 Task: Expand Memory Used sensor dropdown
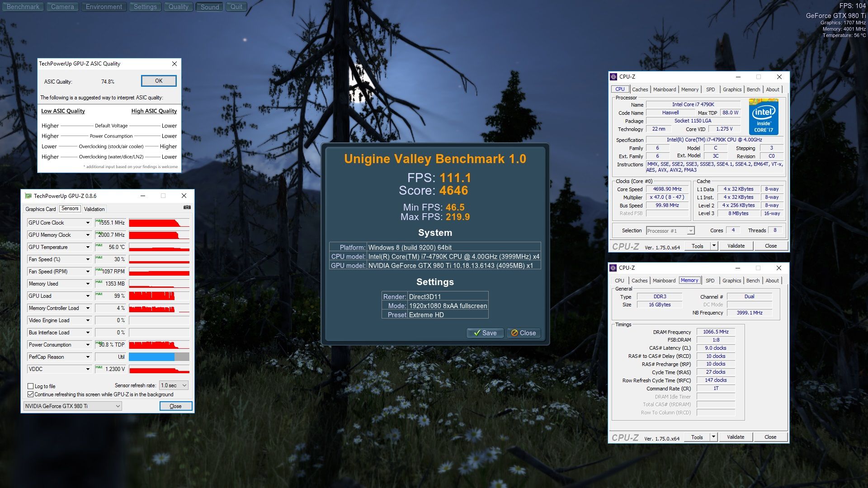pos(88,284)
